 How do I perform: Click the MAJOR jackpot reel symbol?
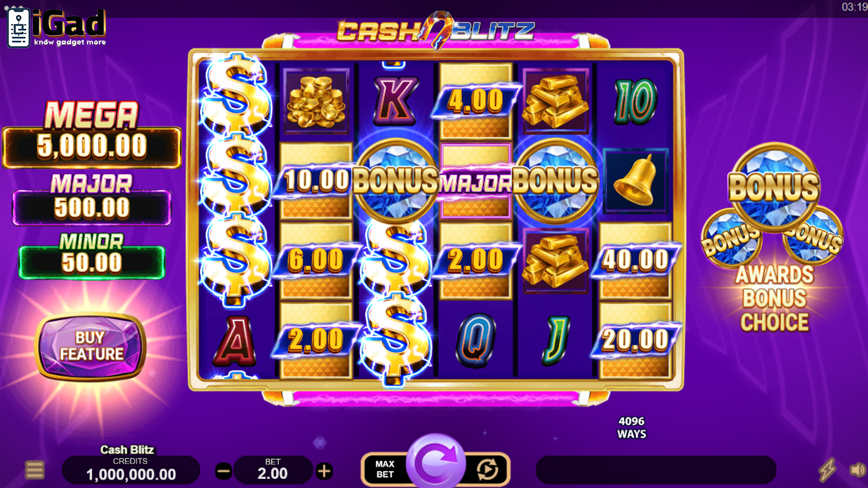tap(476, 181)
